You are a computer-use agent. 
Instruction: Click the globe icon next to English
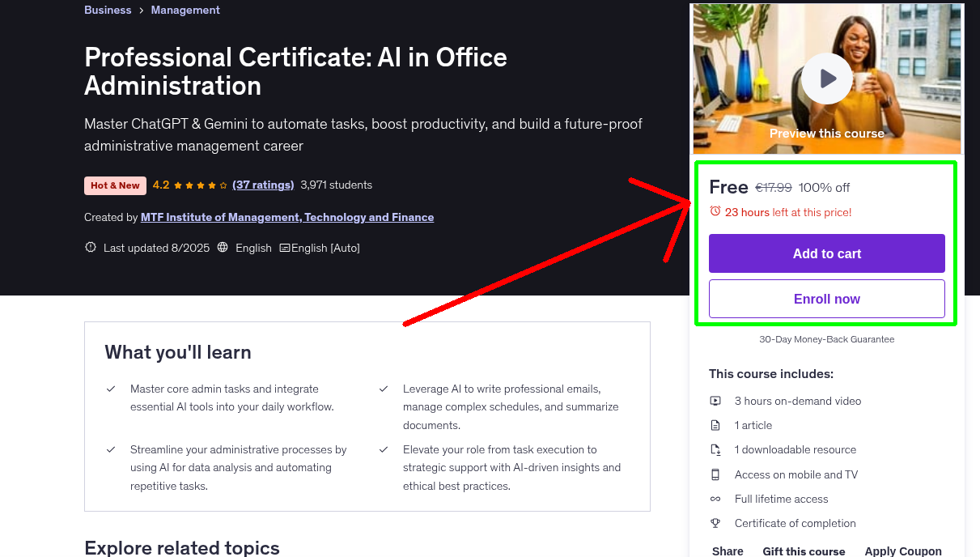pyautogui.click(x=223, y=247)
